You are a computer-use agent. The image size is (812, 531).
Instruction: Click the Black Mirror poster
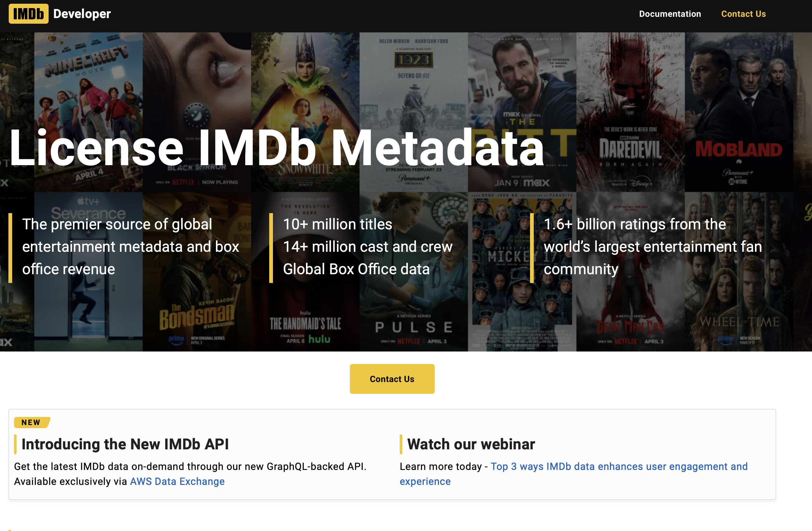(197, 85)
